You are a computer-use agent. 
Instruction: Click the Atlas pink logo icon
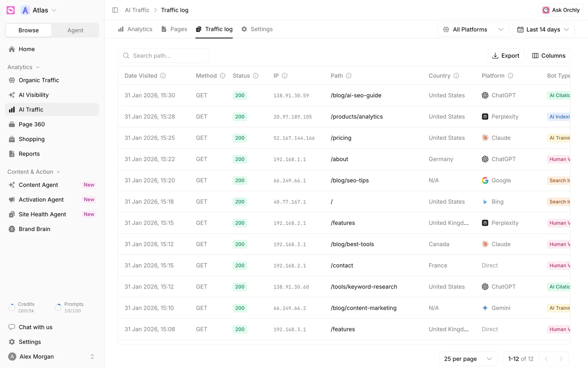11,10
